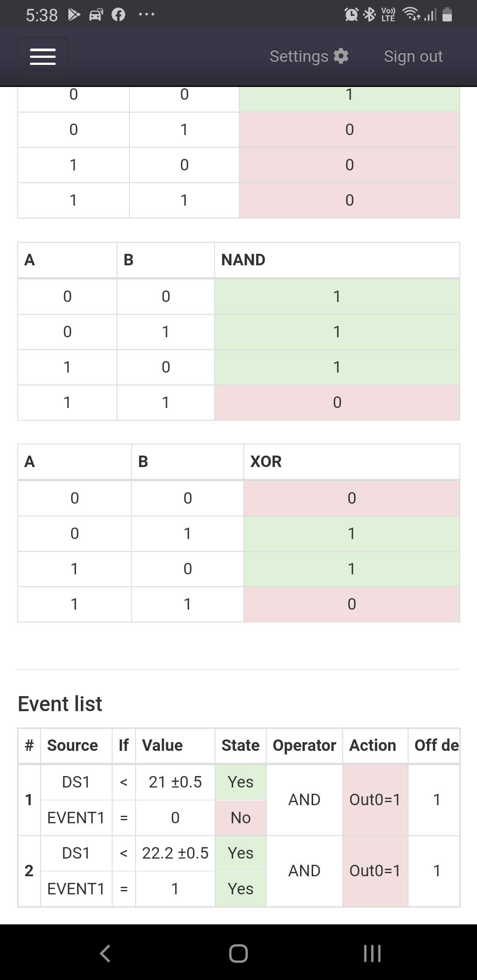The width and height of the screenshot is (477, 980).
Task: Tap the alarm icon in status bar
Action: (x=351, y=15)
